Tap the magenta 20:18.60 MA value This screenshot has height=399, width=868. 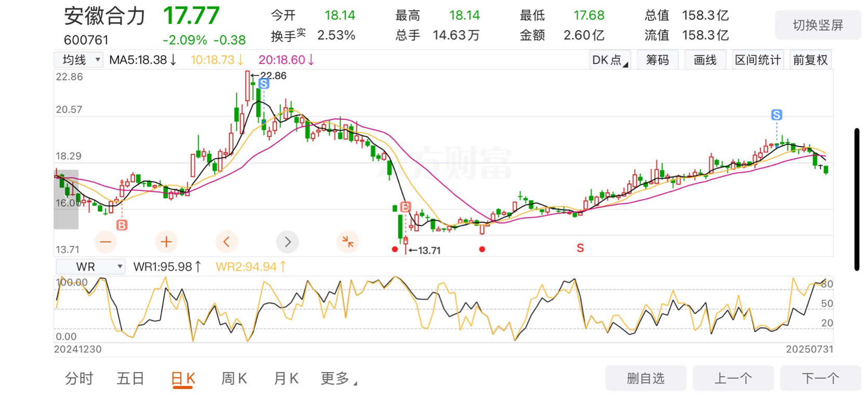click(x=286, y=60)
